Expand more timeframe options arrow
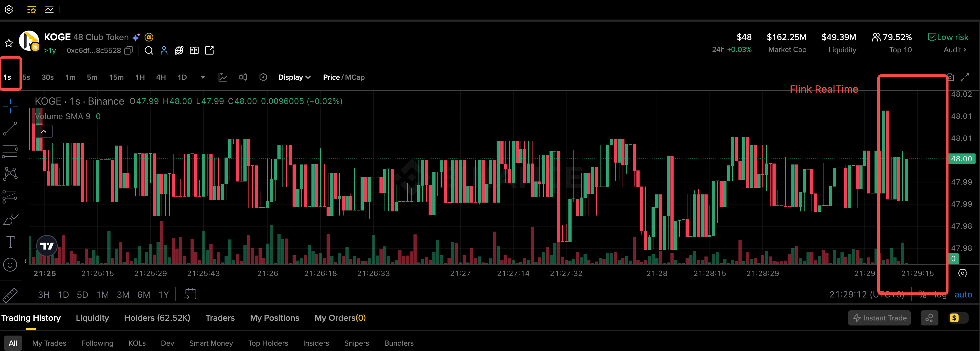 click(x=203, y=77)
